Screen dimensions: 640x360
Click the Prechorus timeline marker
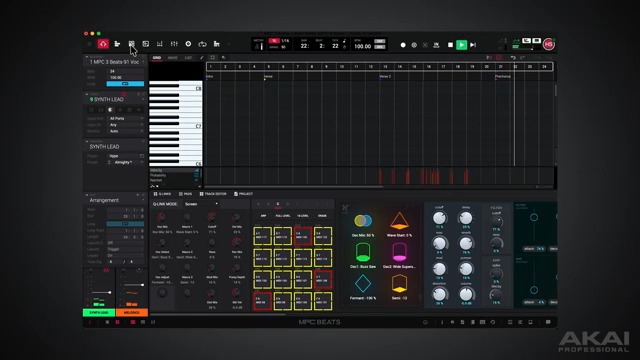[503, 76]
